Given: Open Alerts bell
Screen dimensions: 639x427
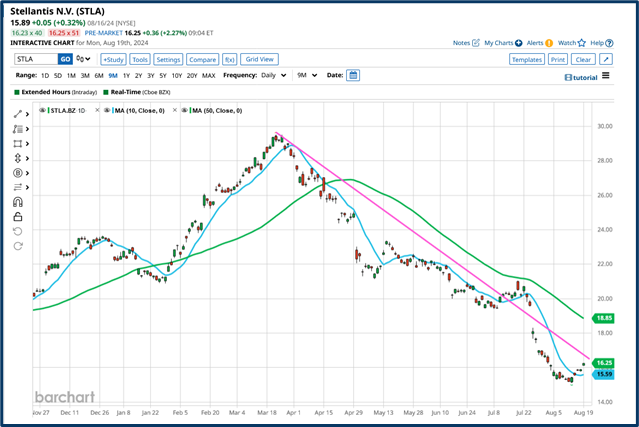Looking at the screenshot, I should [x=540, y=43].
